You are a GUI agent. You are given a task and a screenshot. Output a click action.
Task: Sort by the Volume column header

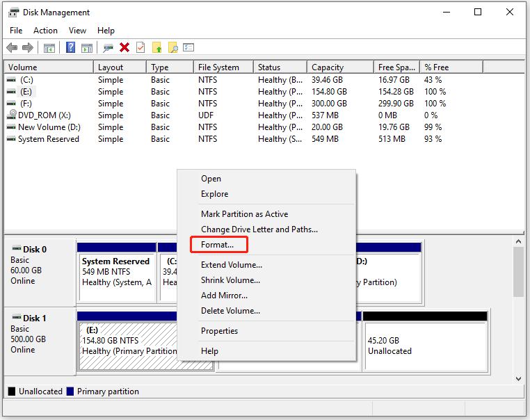49,67
